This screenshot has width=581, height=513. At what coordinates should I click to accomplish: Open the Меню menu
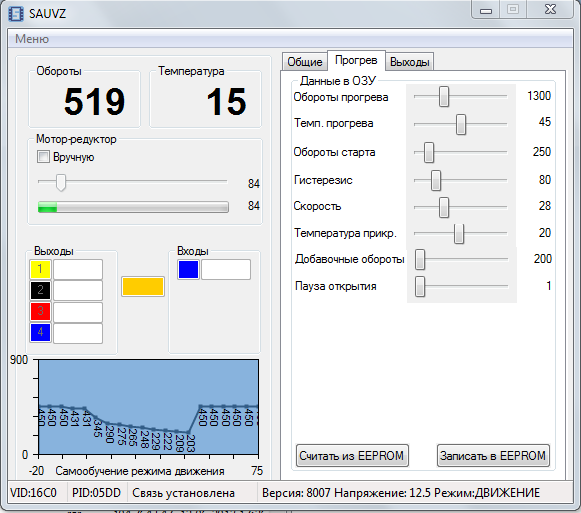32,39
